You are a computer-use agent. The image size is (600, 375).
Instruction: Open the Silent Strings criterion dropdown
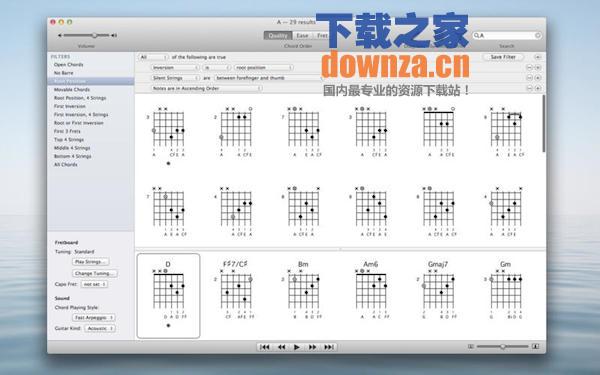175,78
